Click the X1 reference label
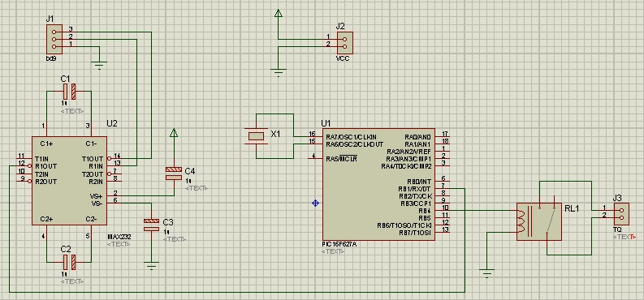Viewport: 644px width, 300px height. [275, 133]
